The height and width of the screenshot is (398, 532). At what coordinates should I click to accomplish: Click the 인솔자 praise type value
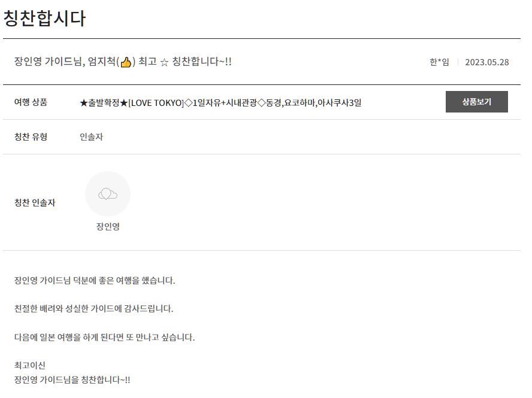tap(91, 136)
